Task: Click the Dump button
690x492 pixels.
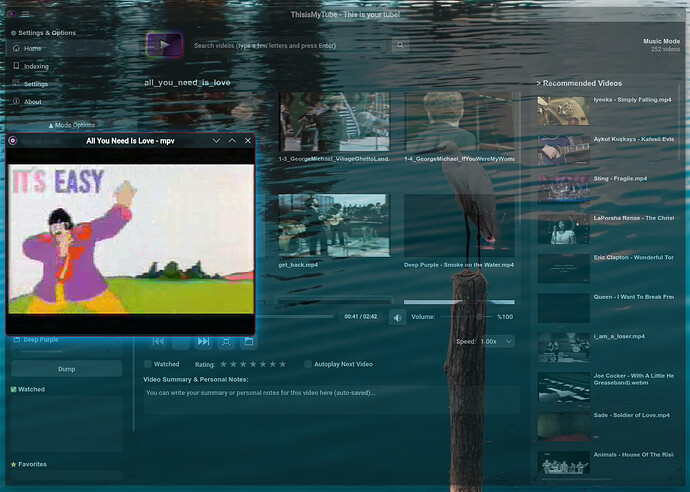Action: (x=66, y=369)
